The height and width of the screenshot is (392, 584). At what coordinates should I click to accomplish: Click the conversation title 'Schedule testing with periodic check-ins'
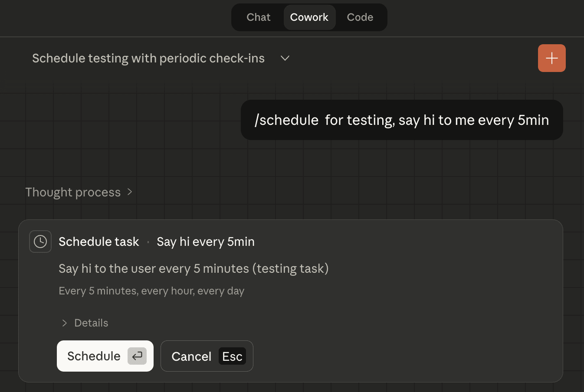tap(148, 58)
